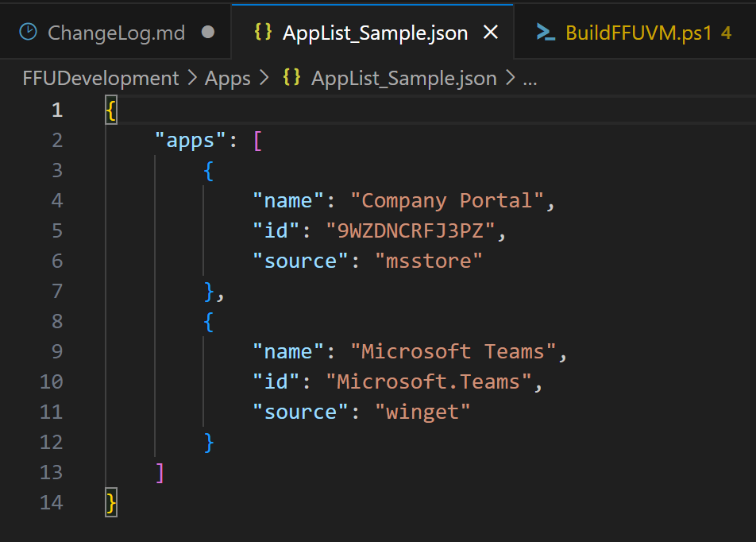Click the "name" key on line 9
The width and height of the screenshot is (756, 542).
pos(287,351)
